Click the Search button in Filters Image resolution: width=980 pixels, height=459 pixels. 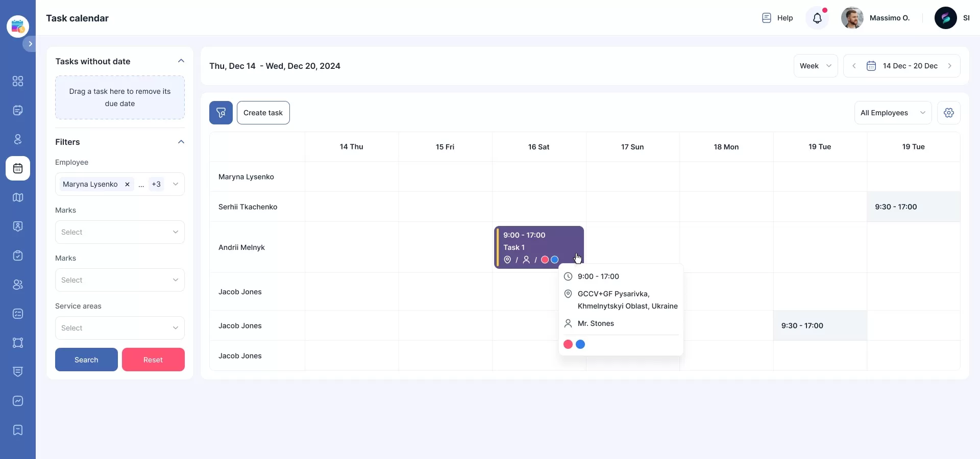coord(86,360)
